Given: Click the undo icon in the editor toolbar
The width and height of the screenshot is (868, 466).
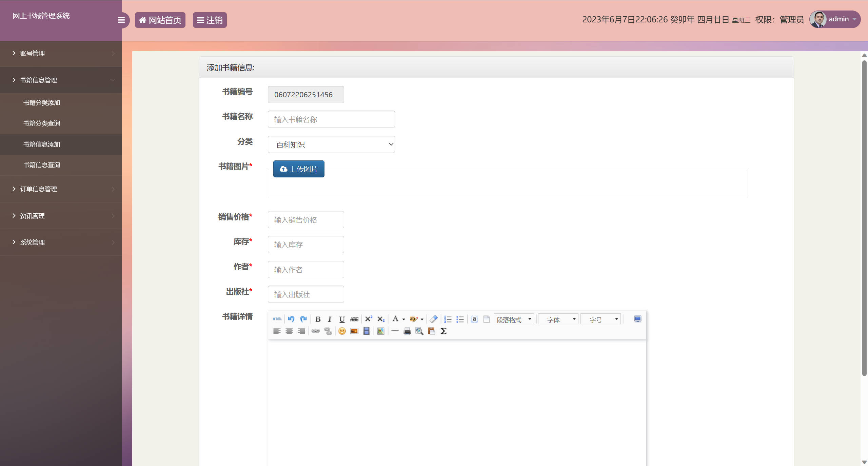Looking at the screenshot, I should pyautogui.click(x=291, y=319).
